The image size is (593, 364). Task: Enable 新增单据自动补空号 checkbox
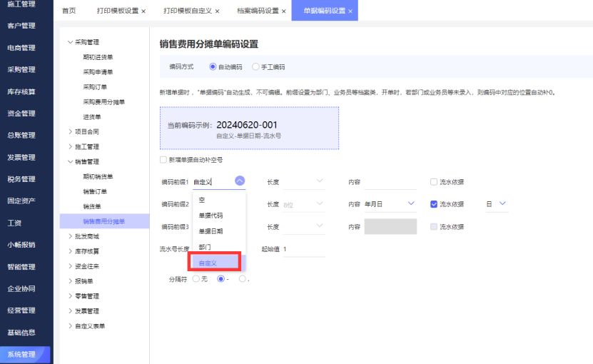163,160
